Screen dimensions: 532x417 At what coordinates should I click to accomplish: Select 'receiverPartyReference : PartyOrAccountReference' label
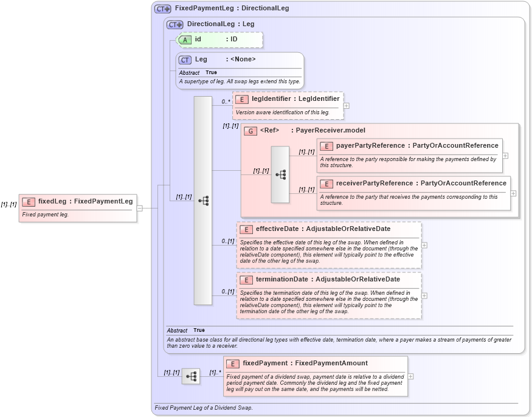[x=421, y=183]
